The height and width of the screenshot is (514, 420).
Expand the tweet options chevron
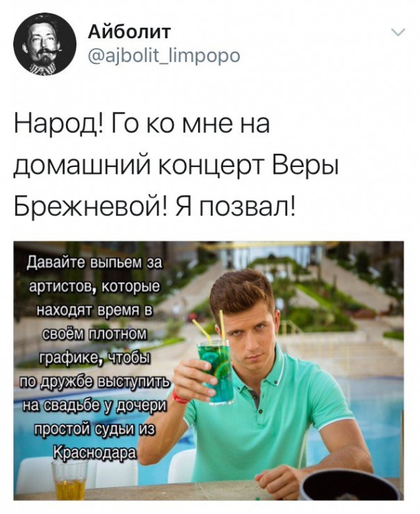coord(398,32)
